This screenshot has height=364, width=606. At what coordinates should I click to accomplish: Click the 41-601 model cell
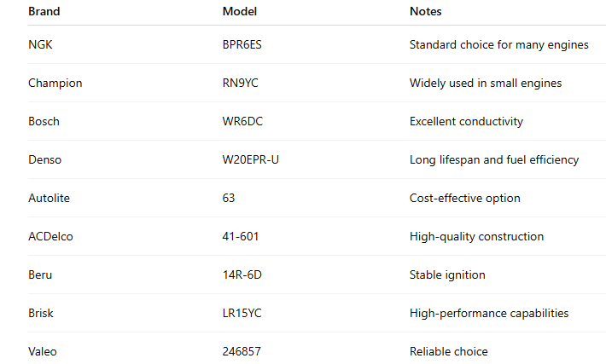240,236
